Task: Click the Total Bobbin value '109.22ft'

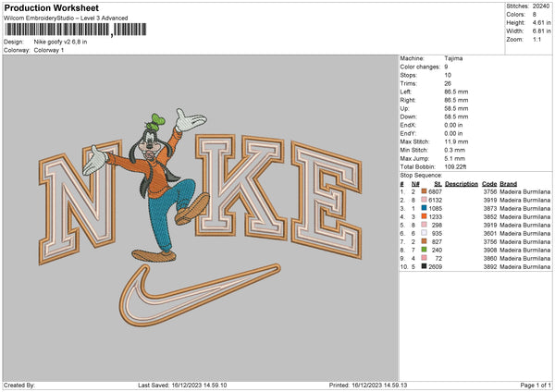Action: click(455, 166)
